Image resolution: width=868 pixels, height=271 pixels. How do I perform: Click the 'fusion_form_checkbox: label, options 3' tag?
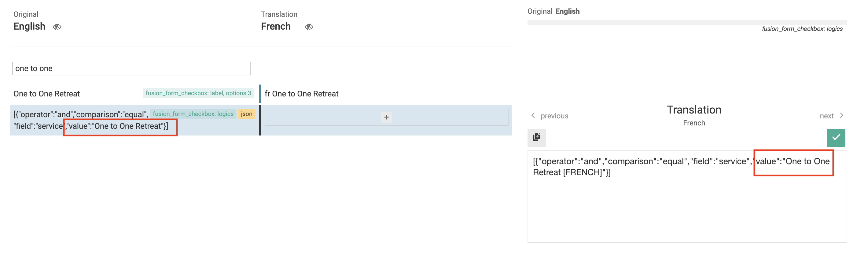point(198,93)
